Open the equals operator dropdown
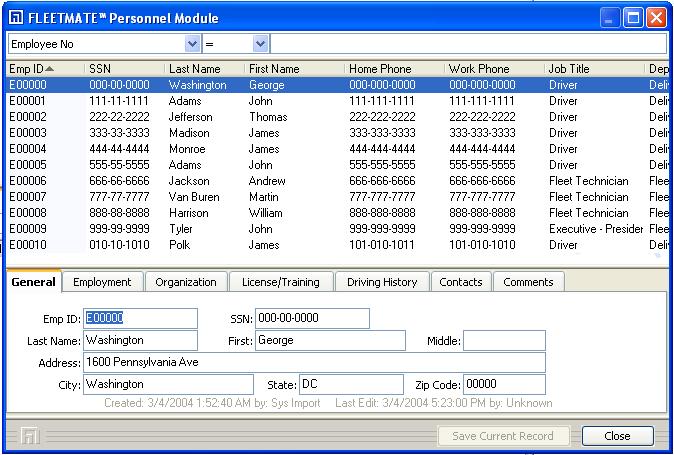Image resolution: width=674 pixels, height=455 pixels. pos(260,44)
